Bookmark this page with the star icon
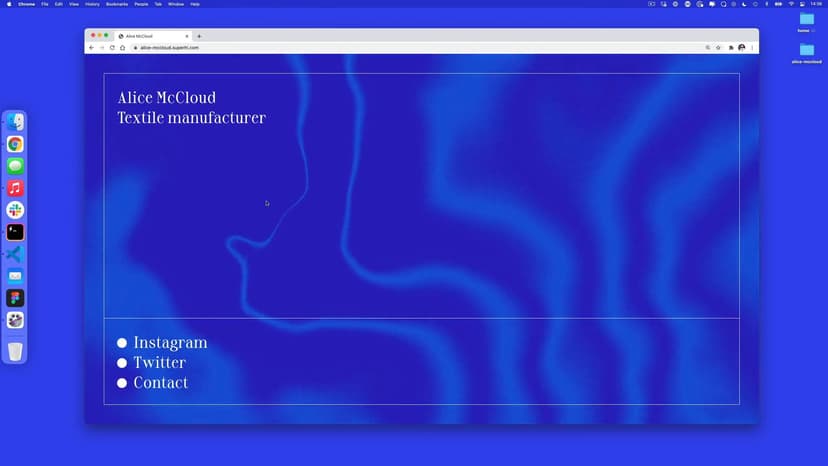Viewport: 828px width, 466px height. (x=718, y=47)
